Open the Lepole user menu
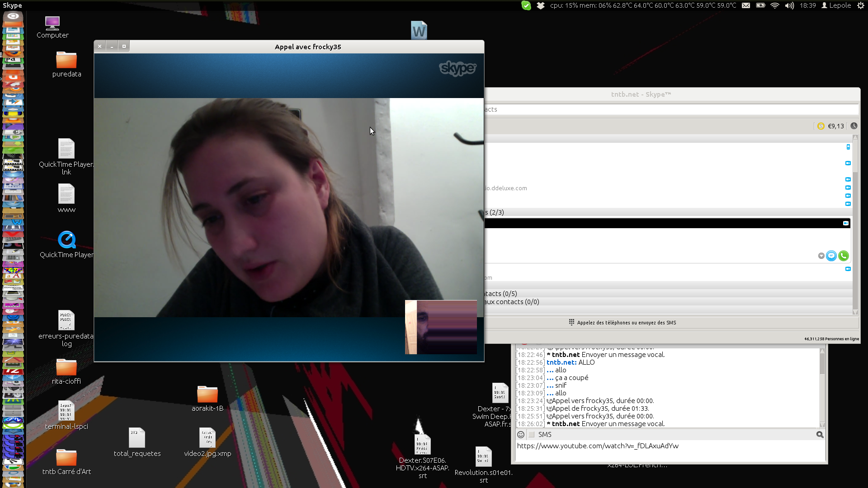The image size is (868, 488). [x=836, y=5]
